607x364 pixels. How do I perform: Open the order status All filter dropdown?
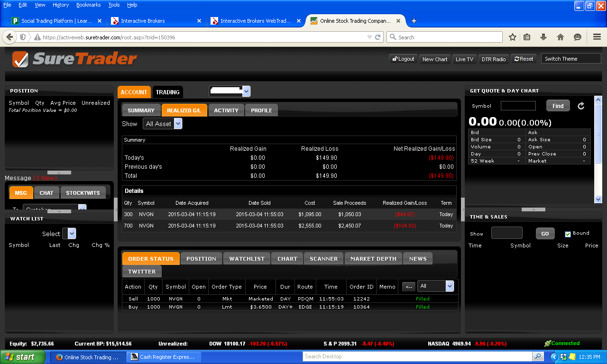pos(450,286)
